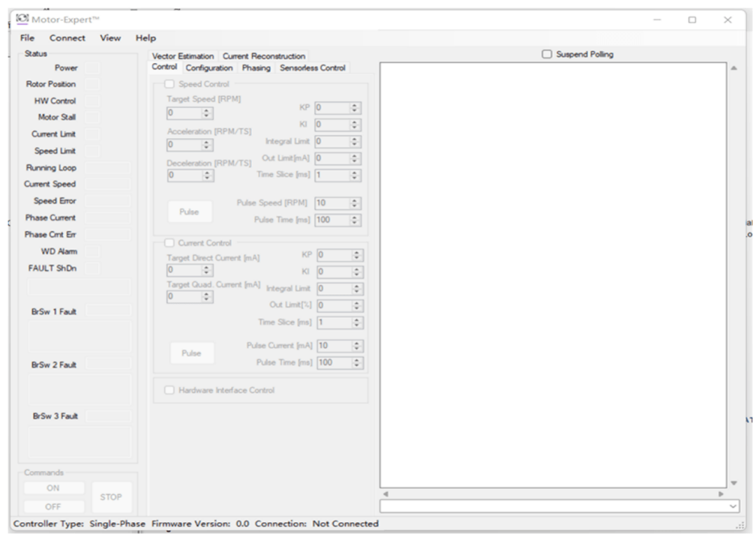The height and width of the screenshot is (546, 756).
Task: Click the ON command button
Action: 53,488
